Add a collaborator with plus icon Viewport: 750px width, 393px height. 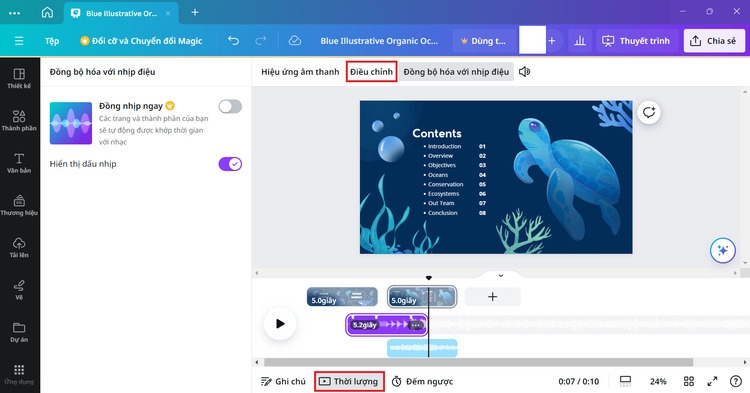pyautogui.click(x=551, y=41)
